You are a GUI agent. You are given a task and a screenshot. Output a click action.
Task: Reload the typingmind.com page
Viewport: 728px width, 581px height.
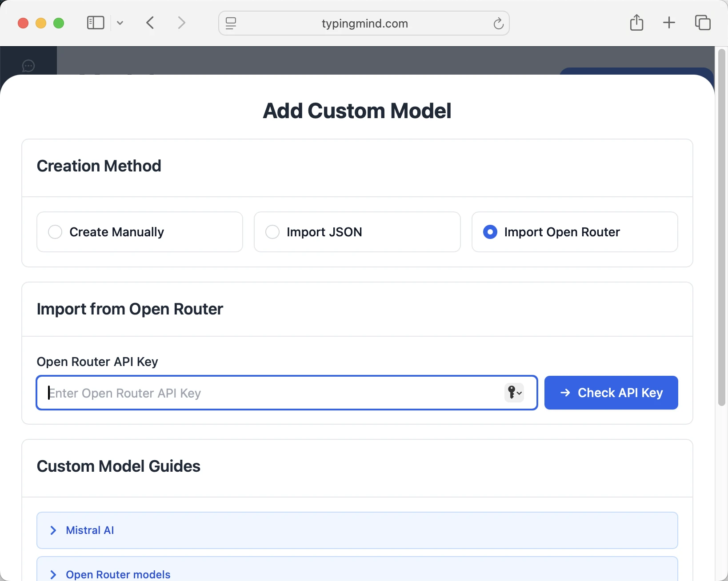(498, 23)
